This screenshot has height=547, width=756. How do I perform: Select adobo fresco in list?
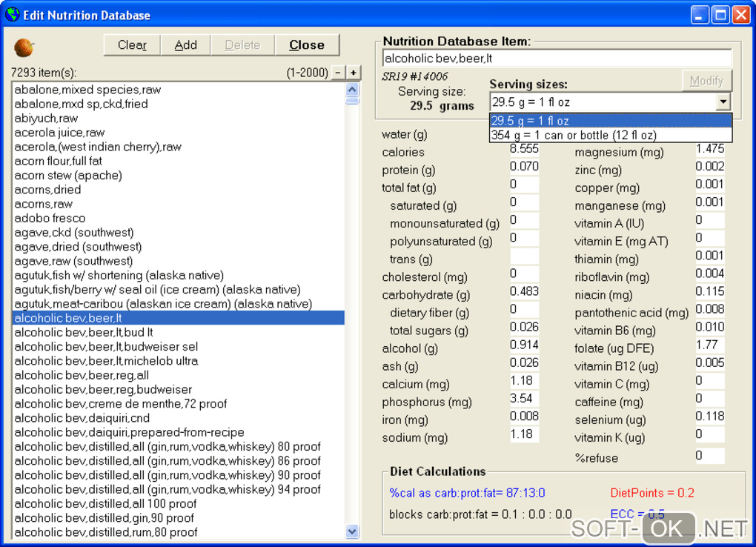click(x=178, y=218)
